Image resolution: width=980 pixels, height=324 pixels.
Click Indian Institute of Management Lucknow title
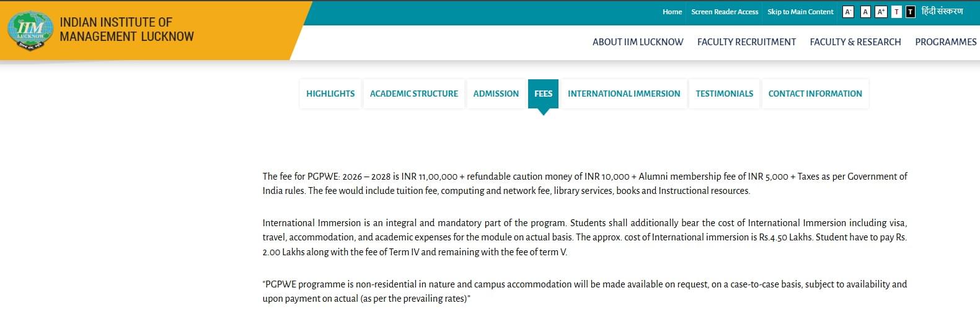[x=126, y=29]
